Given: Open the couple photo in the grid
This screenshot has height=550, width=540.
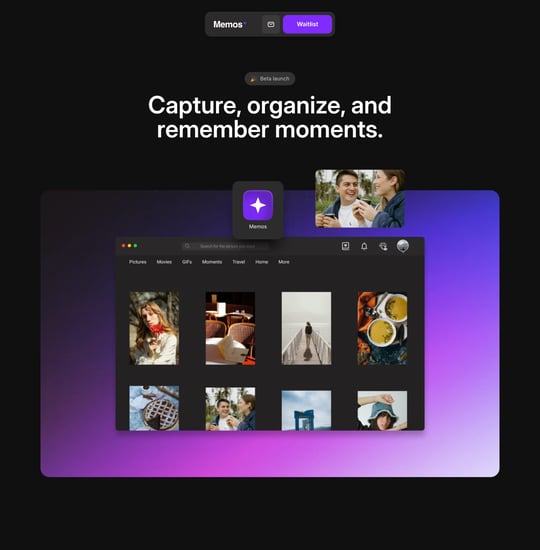Looking at the screenshot, I should [x=230, y=409].
